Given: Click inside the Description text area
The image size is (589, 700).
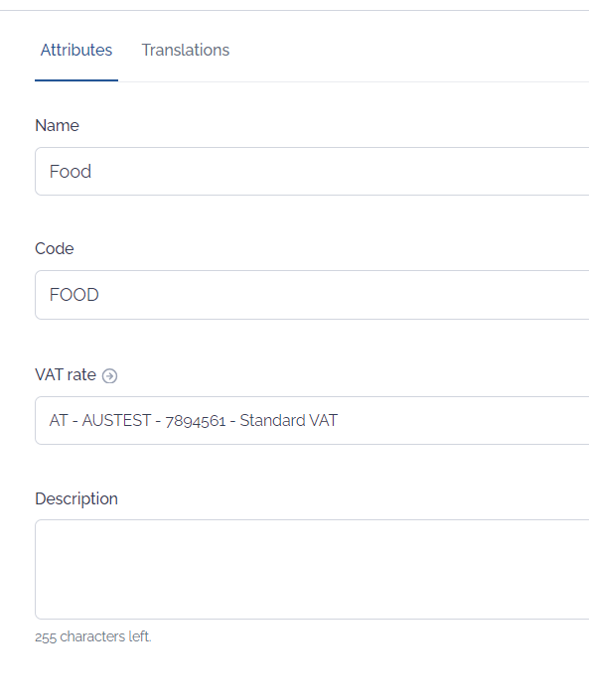Looking at the screenshot, I should 312,569.
